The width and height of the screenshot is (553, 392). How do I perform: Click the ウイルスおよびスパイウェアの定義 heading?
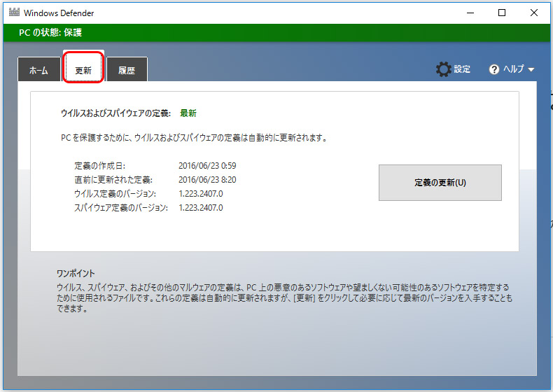[115, 113]
